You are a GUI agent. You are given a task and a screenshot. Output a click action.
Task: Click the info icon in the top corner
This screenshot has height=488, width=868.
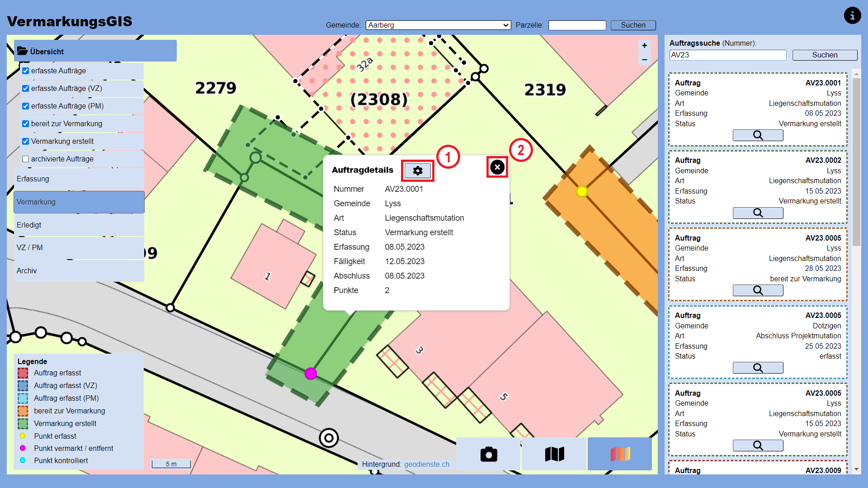coord(853,15)
